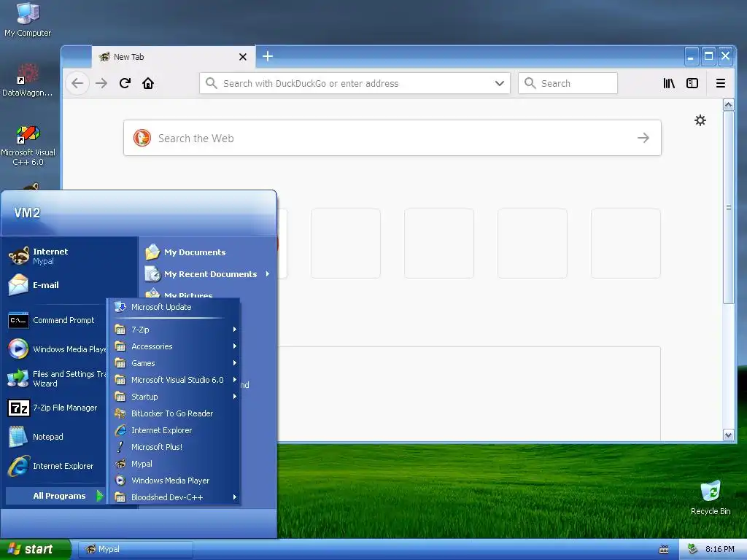The height and width of the screenshot is (560, 747).
Task: Open My Documents from Start menu
Action: coord(208,252)
